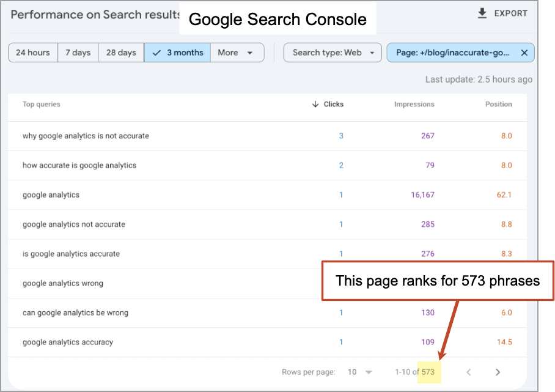Click the 79 impressions value
Viewport: 555px width, 392px height.
(x=430, y=165)
